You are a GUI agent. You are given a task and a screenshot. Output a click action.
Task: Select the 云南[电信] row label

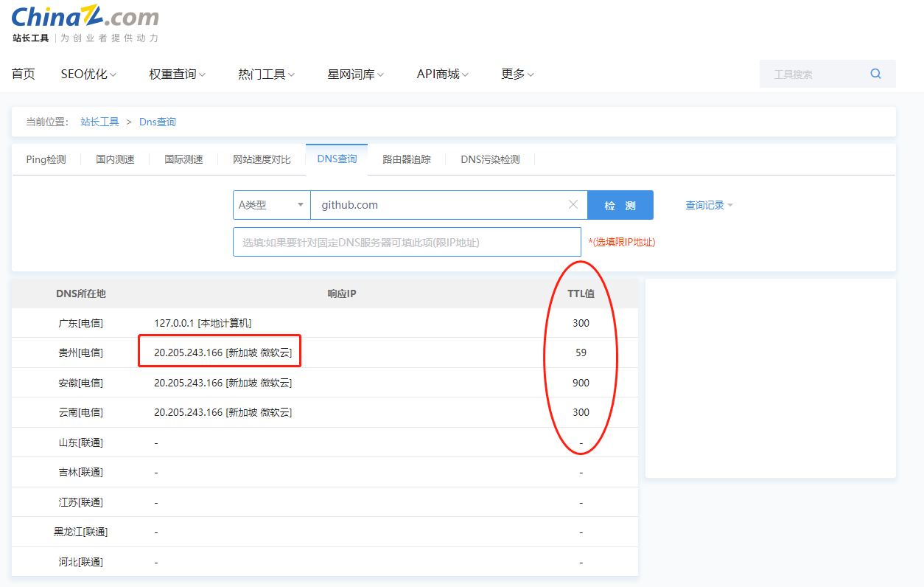[81, 412]
